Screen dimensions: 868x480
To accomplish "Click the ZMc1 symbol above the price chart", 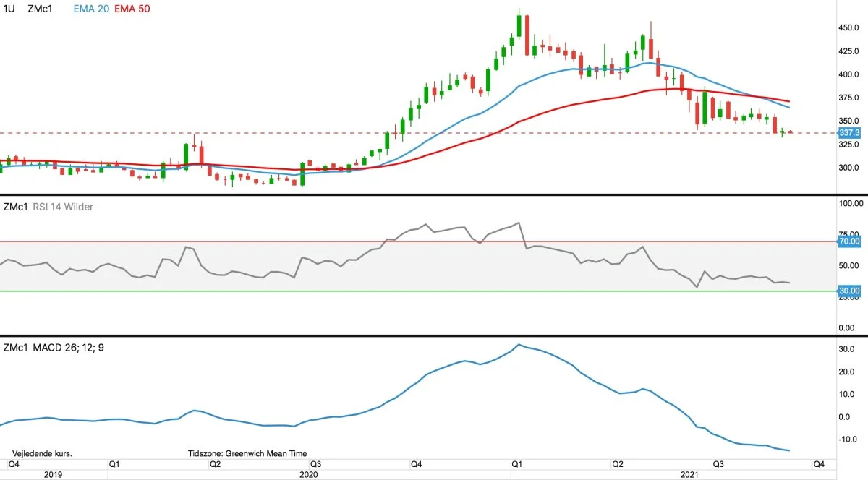I will point(40,9).
